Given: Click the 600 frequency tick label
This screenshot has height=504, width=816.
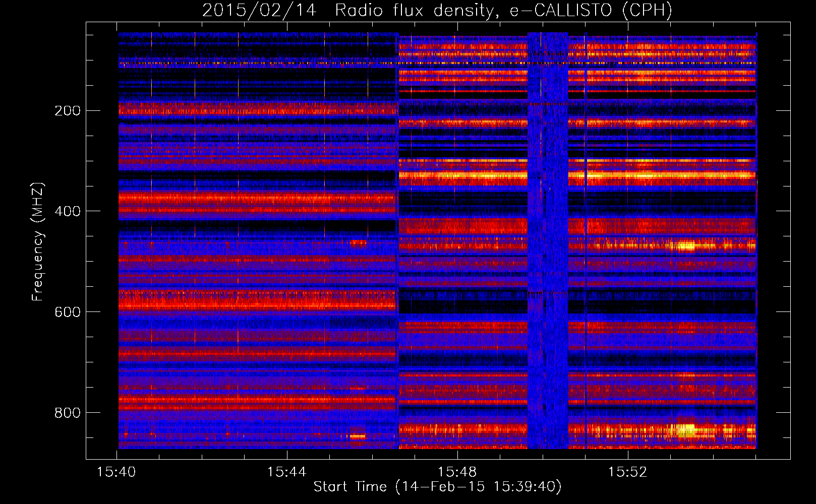Looking at the screenshot, I should point(68,312).
